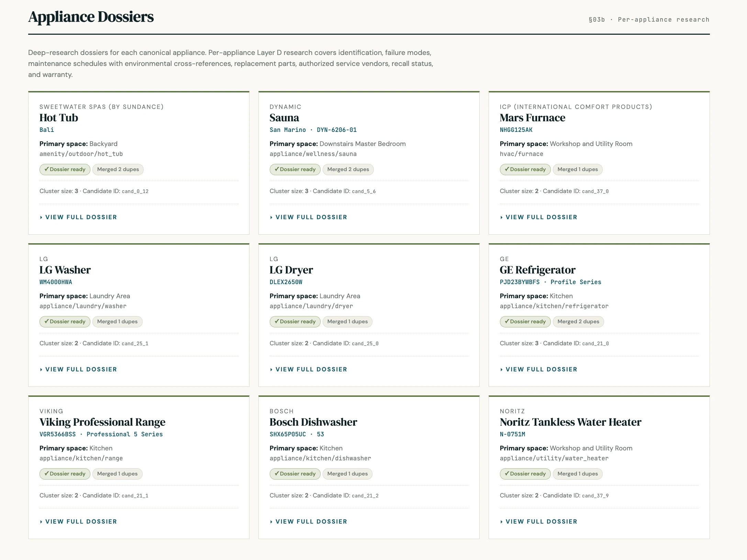Click Dossier ready badge on Viking Professional Range

coord(65,474)
